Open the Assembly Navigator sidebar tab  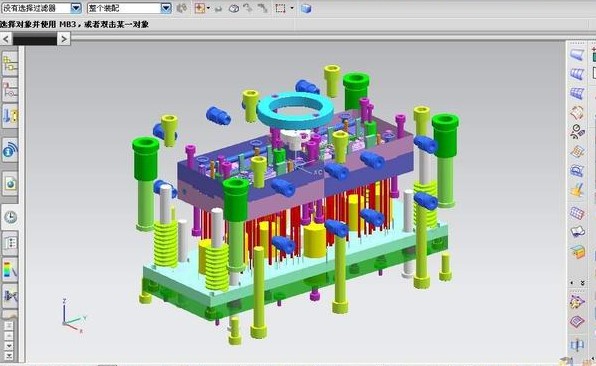[10, 63]
